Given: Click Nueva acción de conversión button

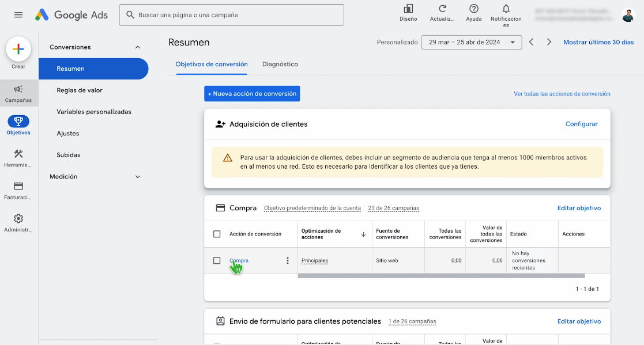Looking at the screenshot, I should [x=252, y=93].
